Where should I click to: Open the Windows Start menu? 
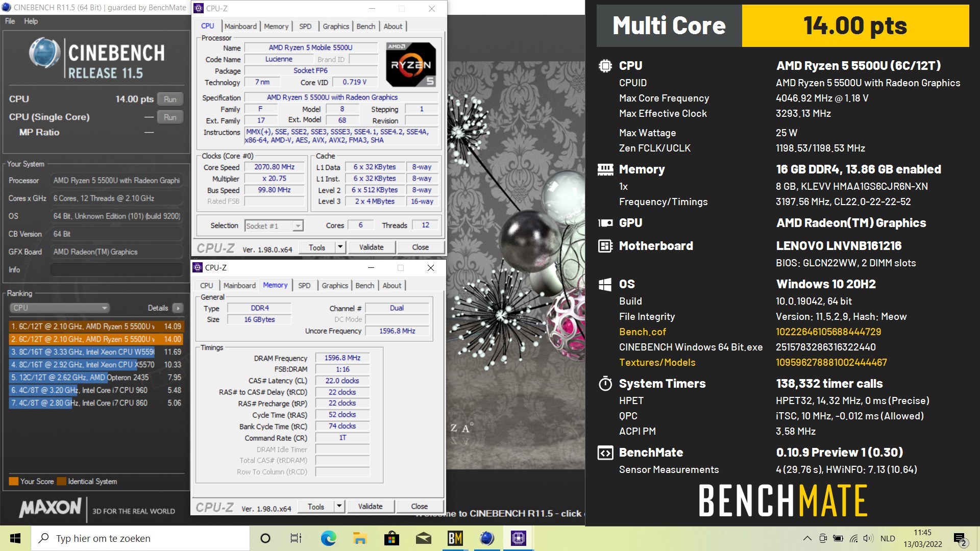point(15,538)
